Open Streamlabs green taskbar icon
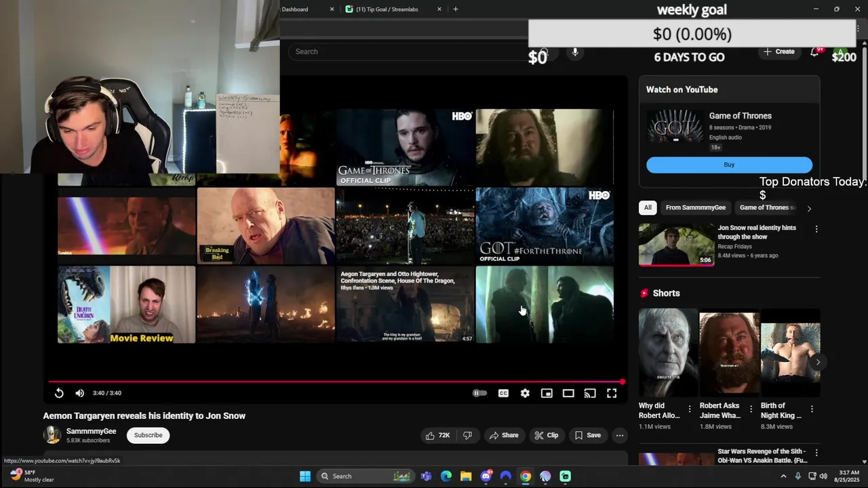This screenshot has width=868, height=488. tap(566, 476)
